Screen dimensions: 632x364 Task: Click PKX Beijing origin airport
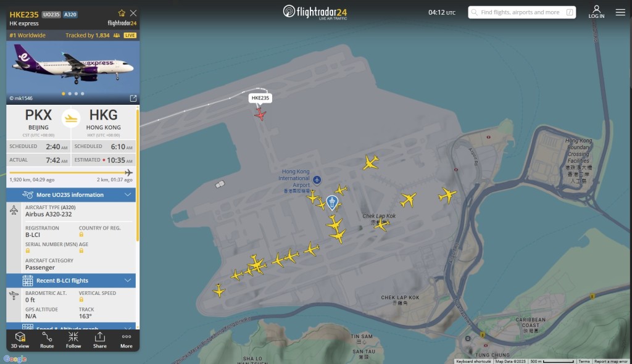tap(38, 122)
